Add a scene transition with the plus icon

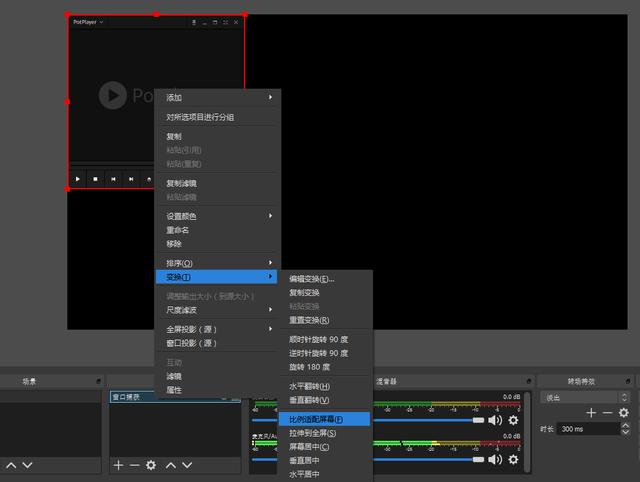pyautogui.click(x=591, y=413)
